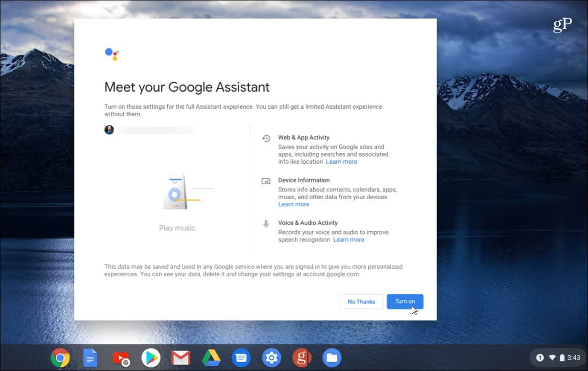The height and width of the screenshot is (371, 588).
Task: Open Google Chrome from the shelf
Action: click(60, 358)
